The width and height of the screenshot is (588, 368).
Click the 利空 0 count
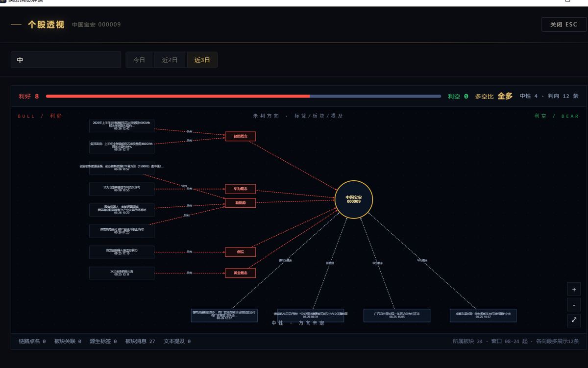(x=458, y=96)
